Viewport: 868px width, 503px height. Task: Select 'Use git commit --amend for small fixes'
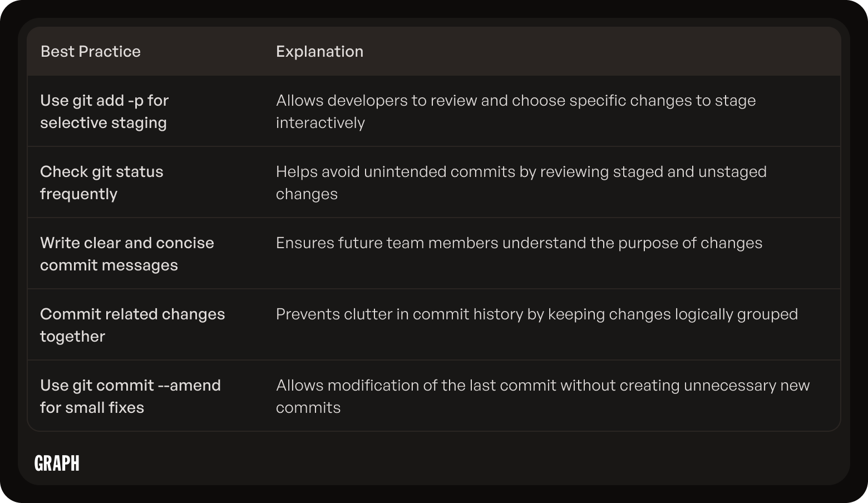(130, 396)
